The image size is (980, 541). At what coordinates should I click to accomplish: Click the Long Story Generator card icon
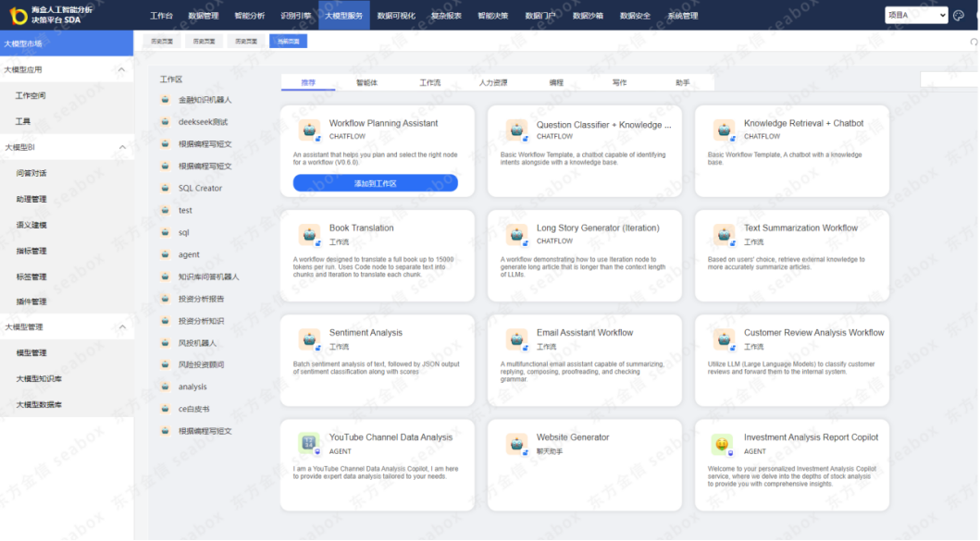517,235
